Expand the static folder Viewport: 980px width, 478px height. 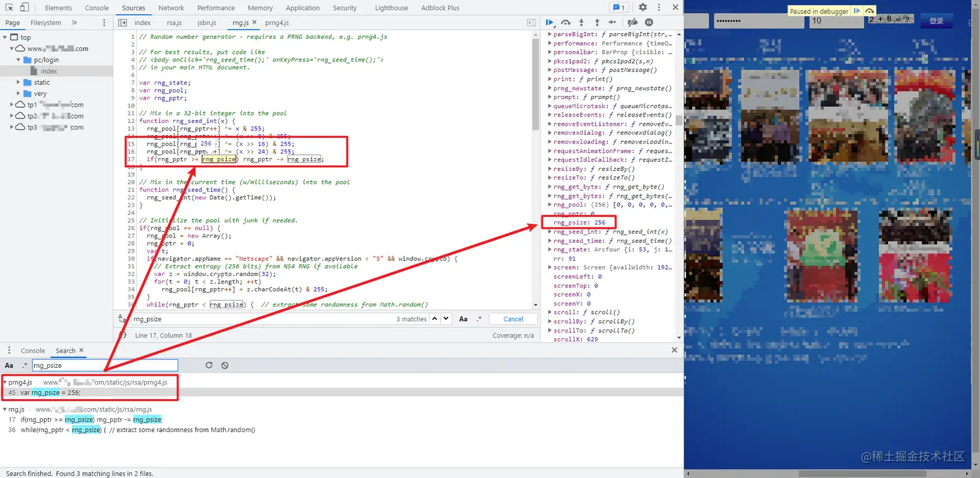pyautogui.click(x=19, y=82)
